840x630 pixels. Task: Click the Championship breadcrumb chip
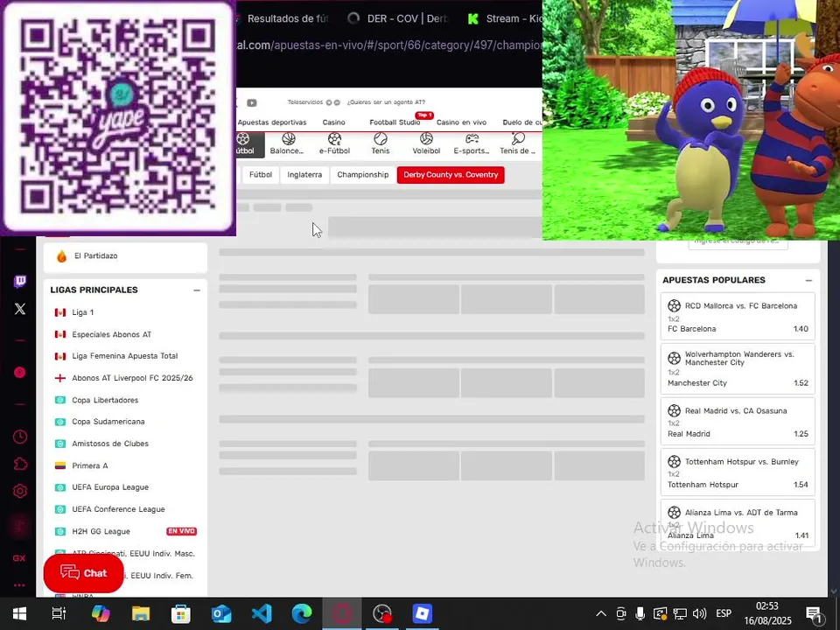click(x=362, y=175)
